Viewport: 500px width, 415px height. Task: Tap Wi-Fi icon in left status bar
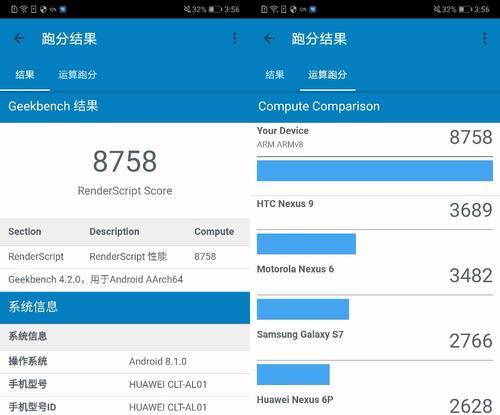point(23,9)
